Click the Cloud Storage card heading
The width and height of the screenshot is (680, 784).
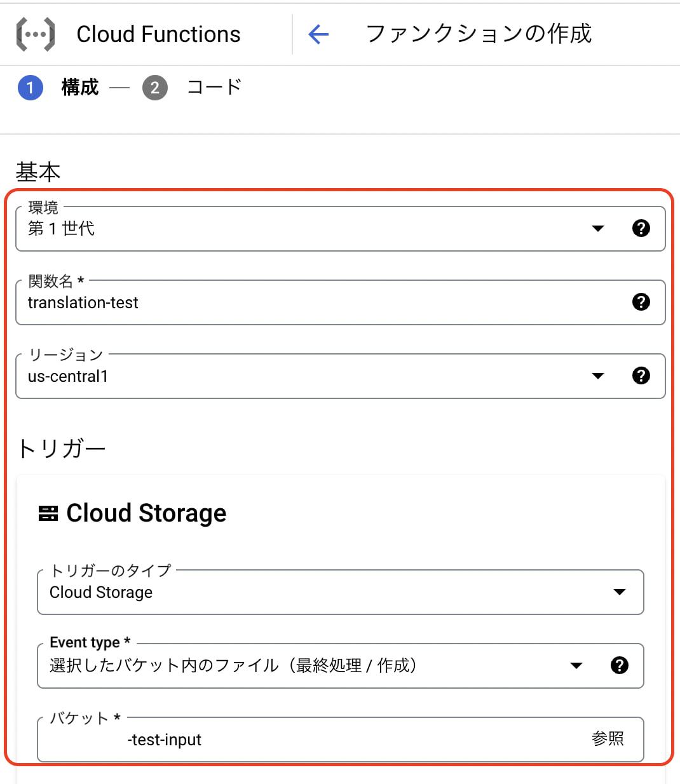[x=146, y=513]
